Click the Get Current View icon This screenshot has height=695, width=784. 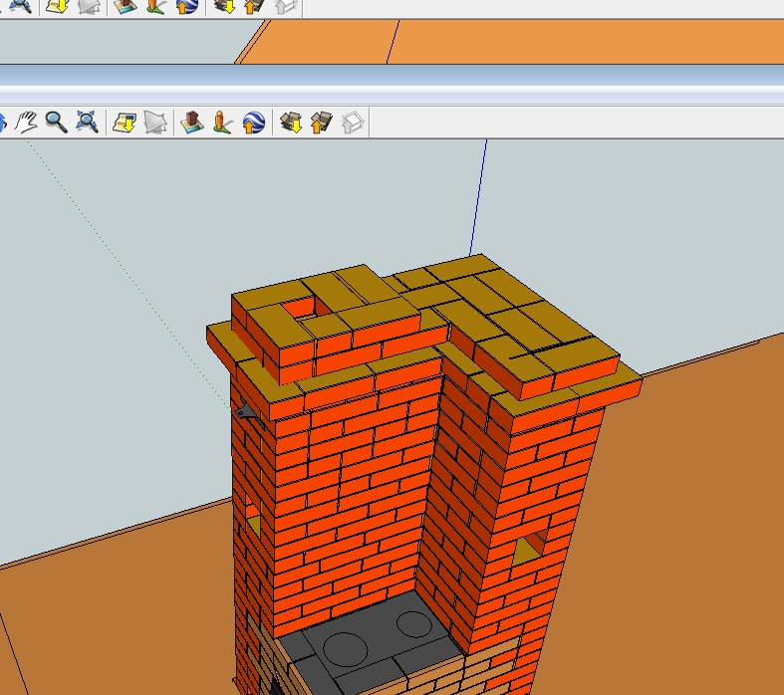[124, 122]
